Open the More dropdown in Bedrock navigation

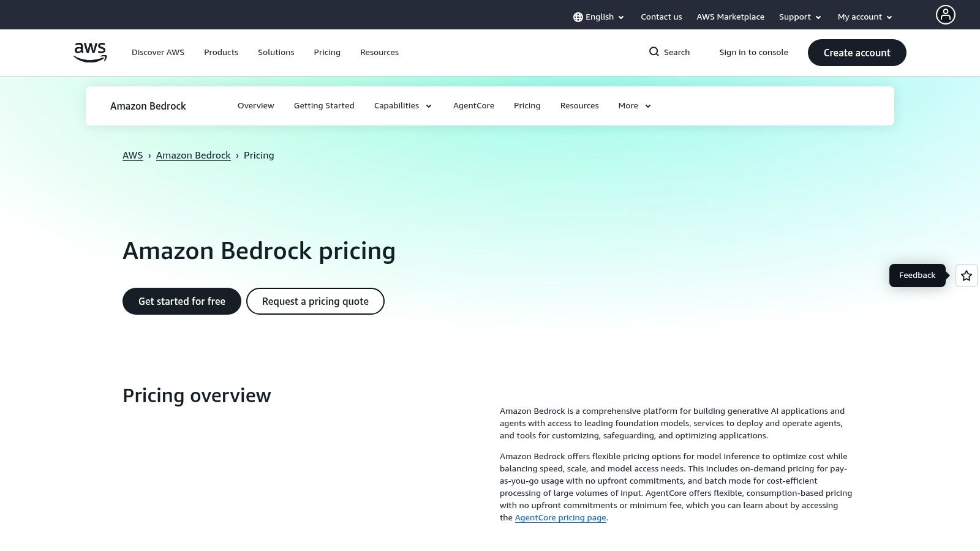point(633,105)
